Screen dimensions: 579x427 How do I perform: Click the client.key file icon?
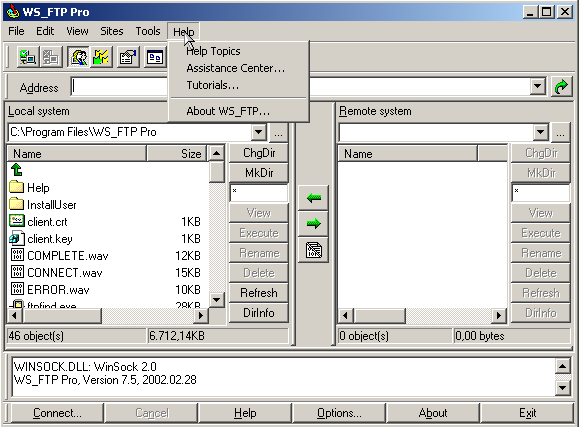pos(17,238)
